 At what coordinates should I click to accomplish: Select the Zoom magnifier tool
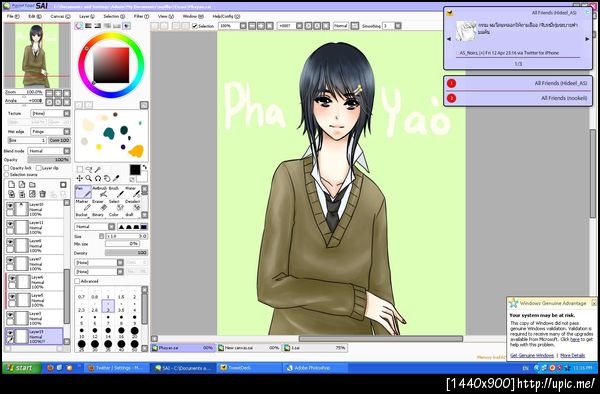pos(89,178)
